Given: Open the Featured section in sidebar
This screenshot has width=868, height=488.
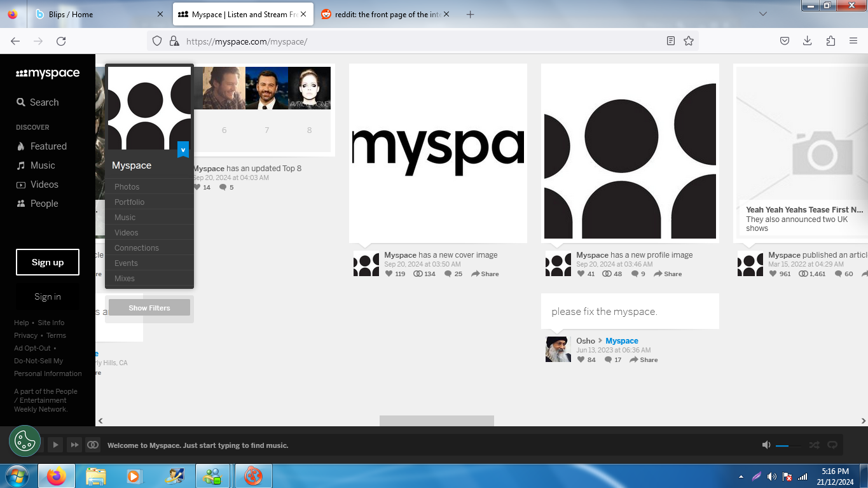Looking at the screenshot, I should [41, 146].
